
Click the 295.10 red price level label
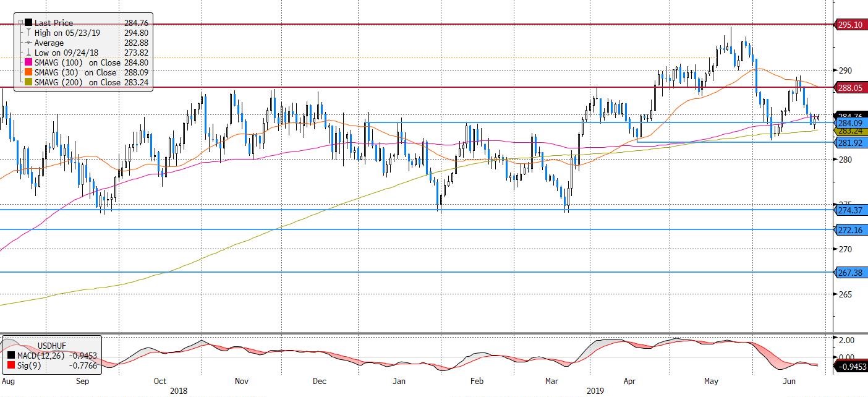pyautogui.click(x=851, y=25)
